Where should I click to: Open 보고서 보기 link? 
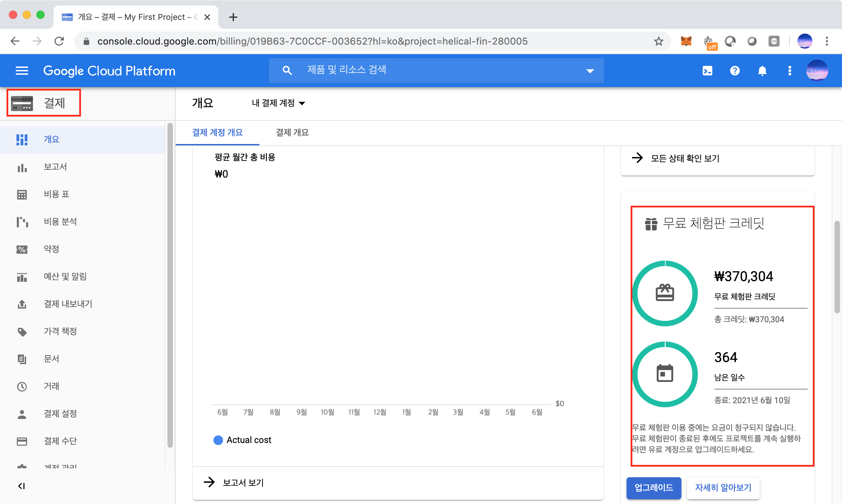(243, 483)
